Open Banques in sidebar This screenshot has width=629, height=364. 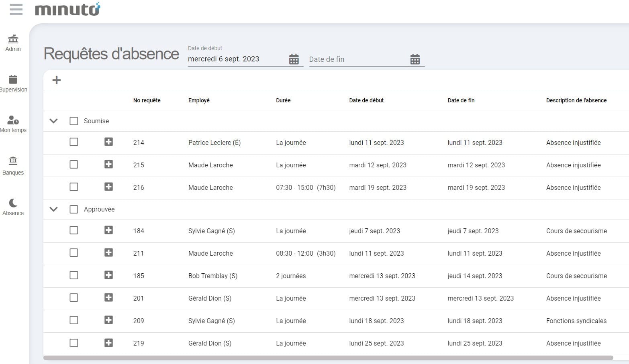click(x=13, y=166)
